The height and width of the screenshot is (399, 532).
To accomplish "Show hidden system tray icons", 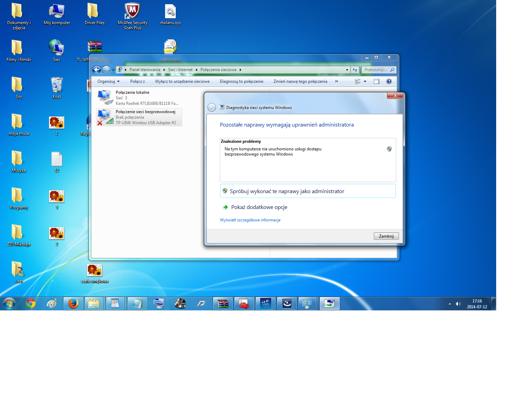I will 450,304.
